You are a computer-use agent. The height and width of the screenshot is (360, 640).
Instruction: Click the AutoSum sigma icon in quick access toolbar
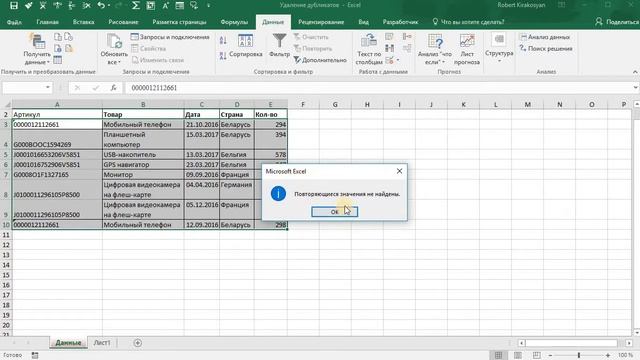click(x=136, y=6)
